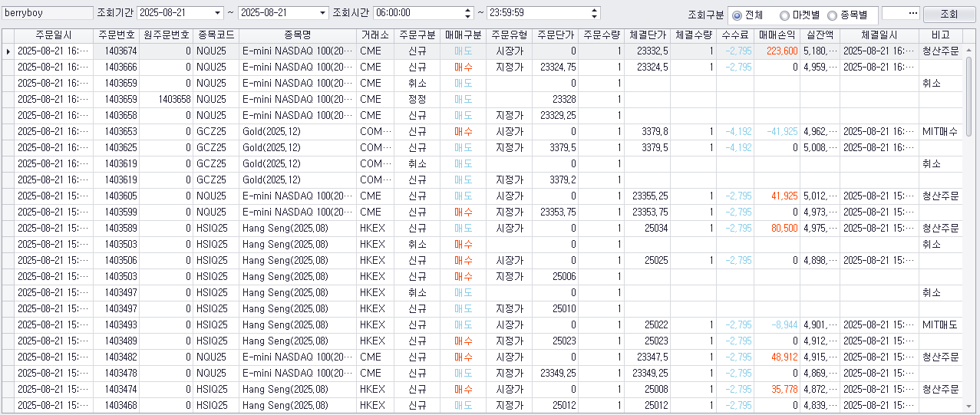The image size is (980, 415).
Task: Click the 거래소 column header
Action: point(375,35)
